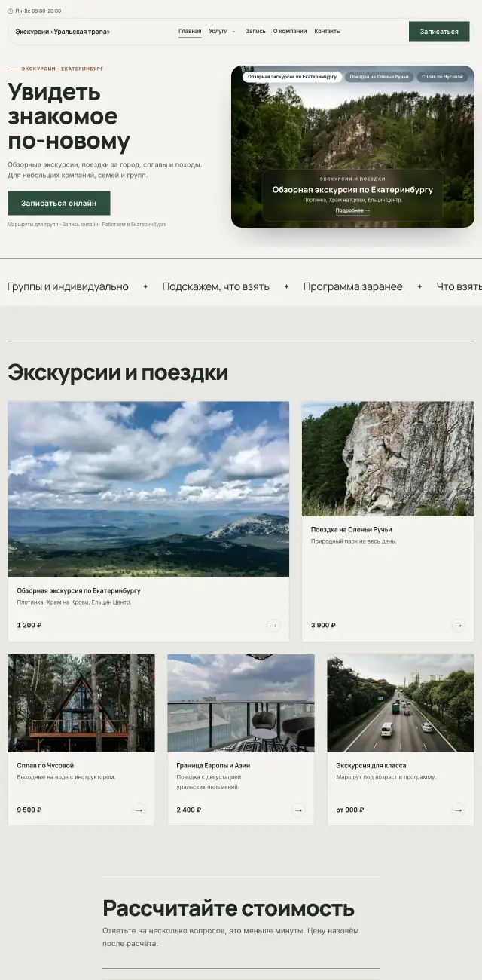
Task: Click the price 9 500 ₽
Action: 29,810
